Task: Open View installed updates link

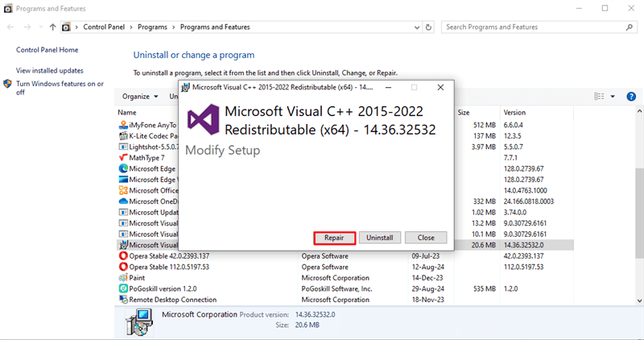Action: click(x=50, y=70)
